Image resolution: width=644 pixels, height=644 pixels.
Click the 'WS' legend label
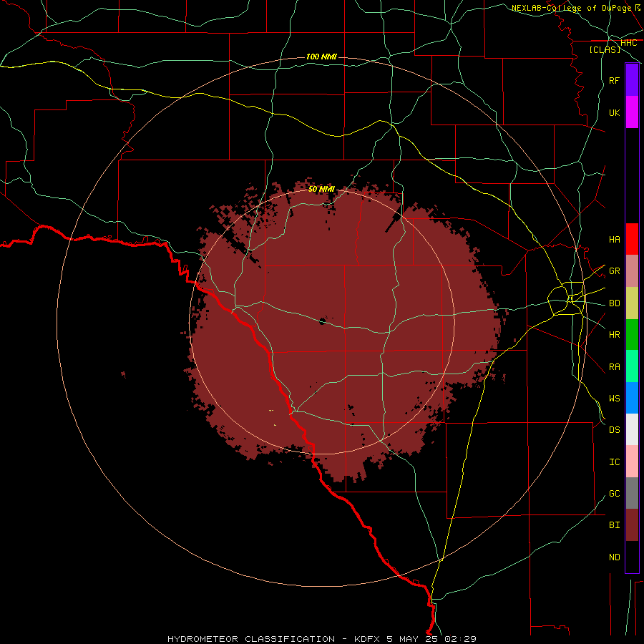click(615, 398)
